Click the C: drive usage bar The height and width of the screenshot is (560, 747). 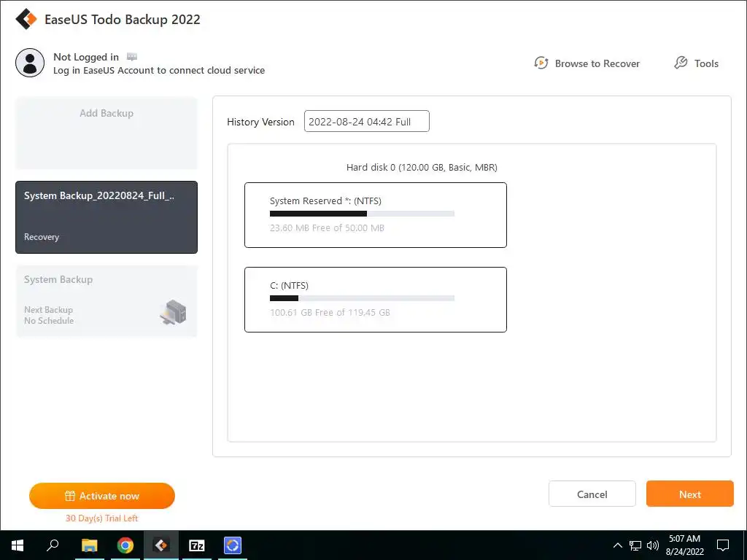[362, 298]
